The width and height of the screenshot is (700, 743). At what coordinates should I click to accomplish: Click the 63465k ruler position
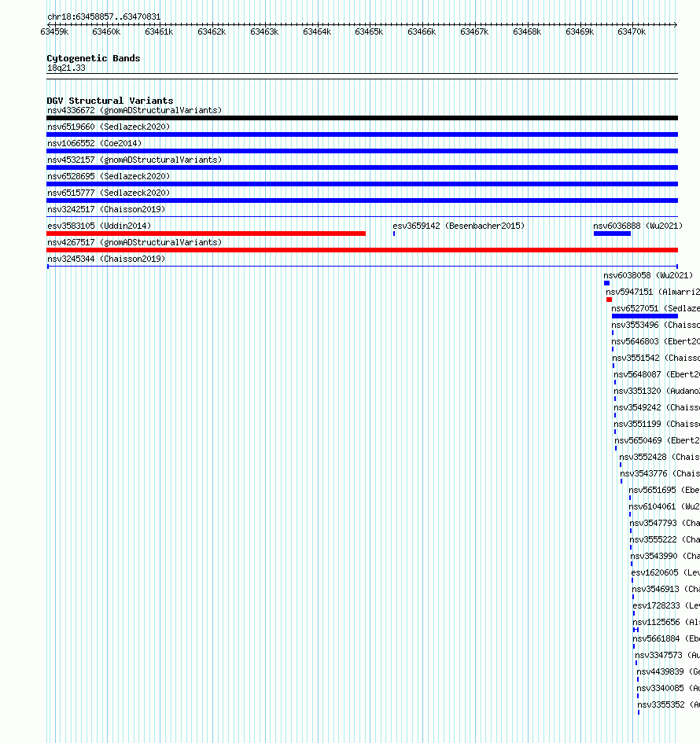tap(369, 31)
